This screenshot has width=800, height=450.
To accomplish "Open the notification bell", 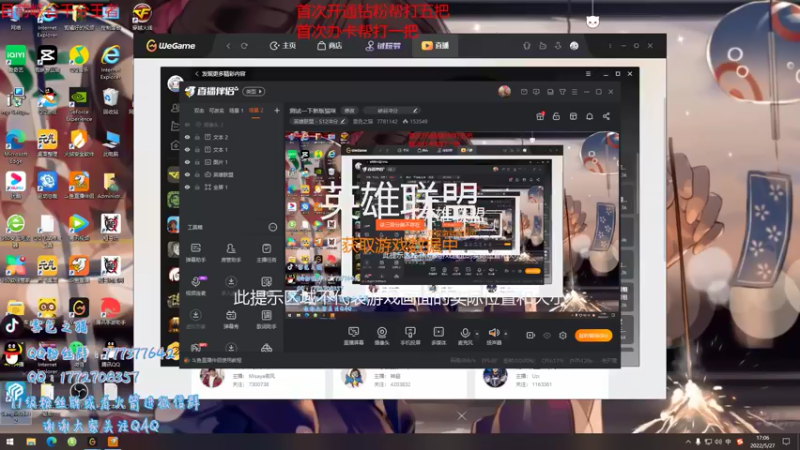I will pos(589,116).
